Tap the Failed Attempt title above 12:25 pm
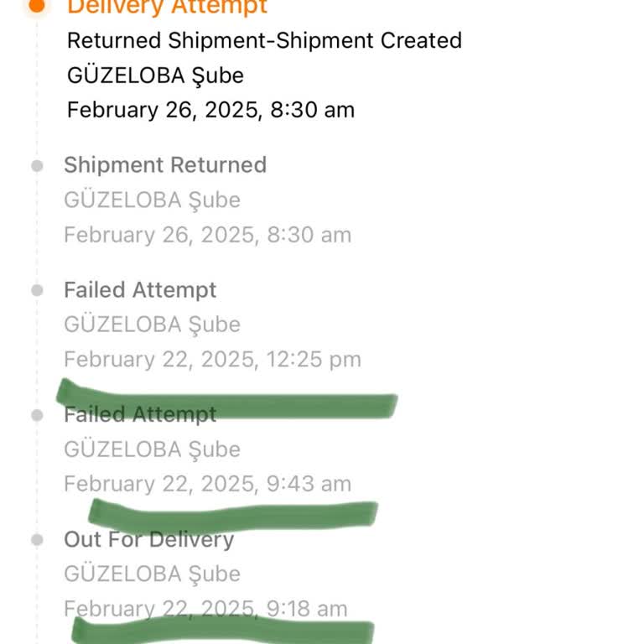The image size is (644, 644). click(x=140, y=290)
